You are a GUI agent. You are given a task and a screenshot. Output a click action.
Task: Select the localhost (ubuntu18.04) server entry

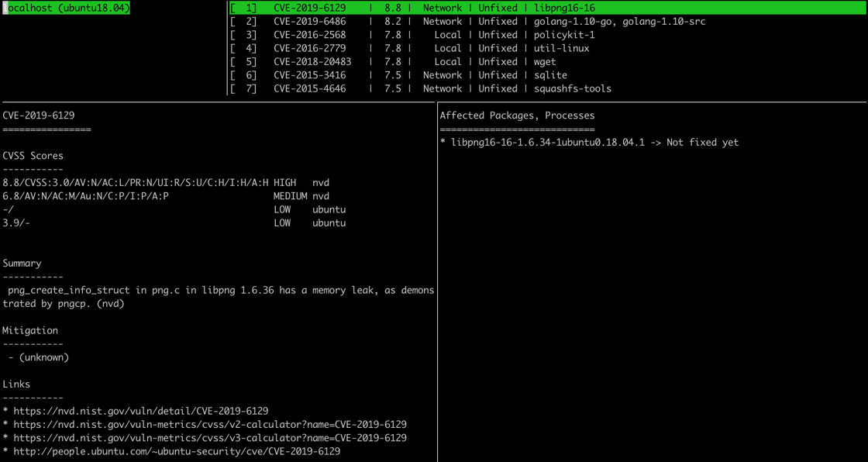(67, 8)
